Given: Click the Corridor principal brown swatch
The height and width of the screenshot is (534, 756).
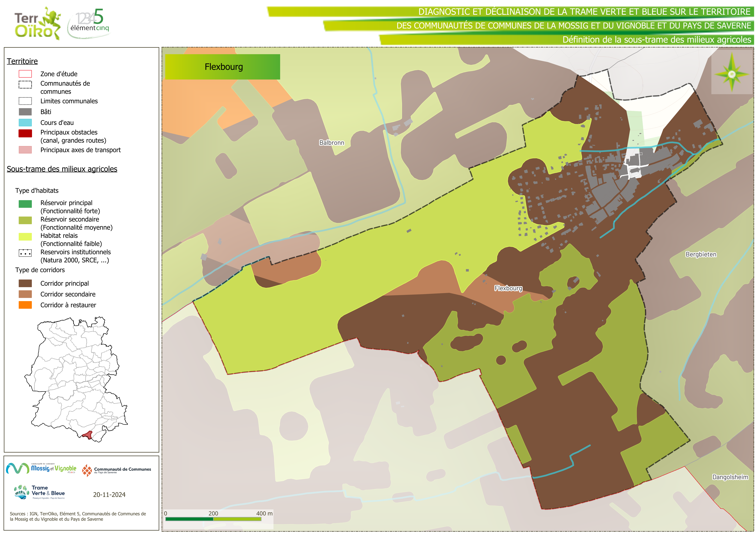Looking at the screenshot, I should click(25, 283).
